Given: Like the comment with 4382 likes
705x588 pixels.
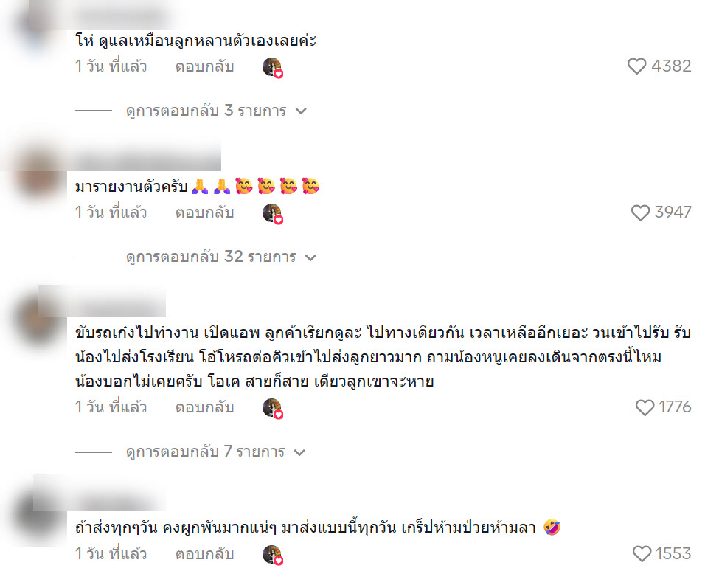Looking at the screenshot, I should [x=636, y=66].
